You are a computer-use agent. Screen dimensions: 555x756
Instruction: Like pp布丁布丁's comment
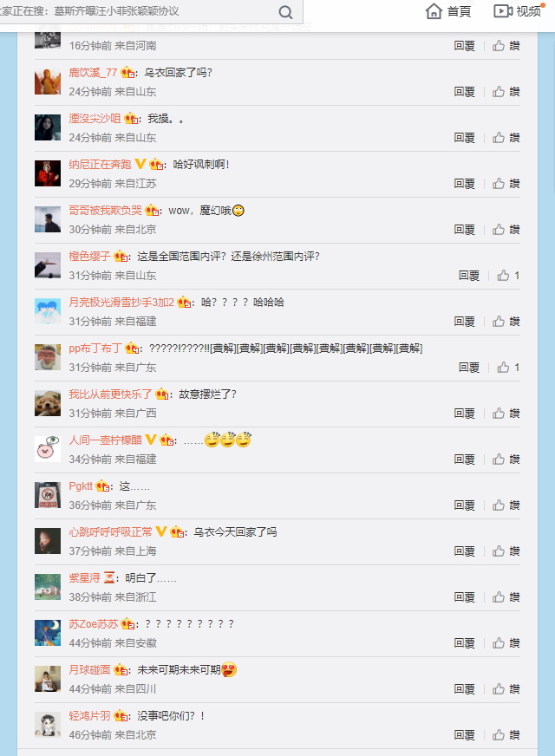(508, 368)
